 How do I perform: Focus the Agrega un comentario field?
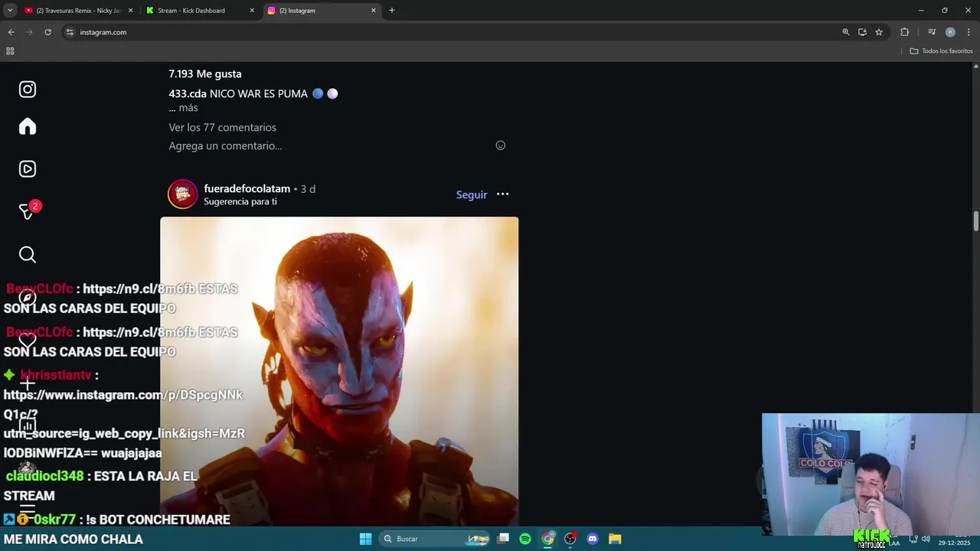(329, 145)
